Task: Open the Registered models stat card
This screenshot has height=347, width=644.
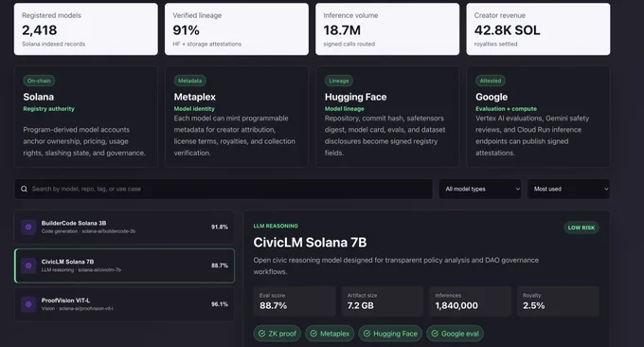Action: point(86,29)
